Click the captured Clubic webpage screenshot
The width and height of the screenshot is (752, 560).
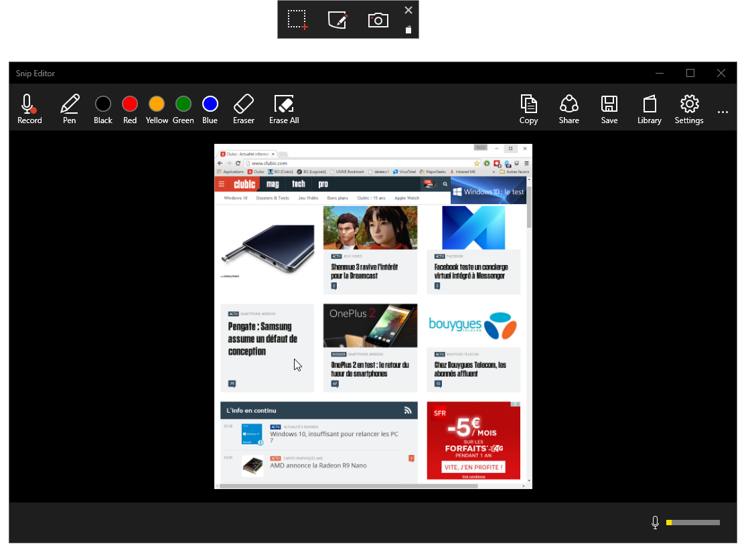click(373, 316)
